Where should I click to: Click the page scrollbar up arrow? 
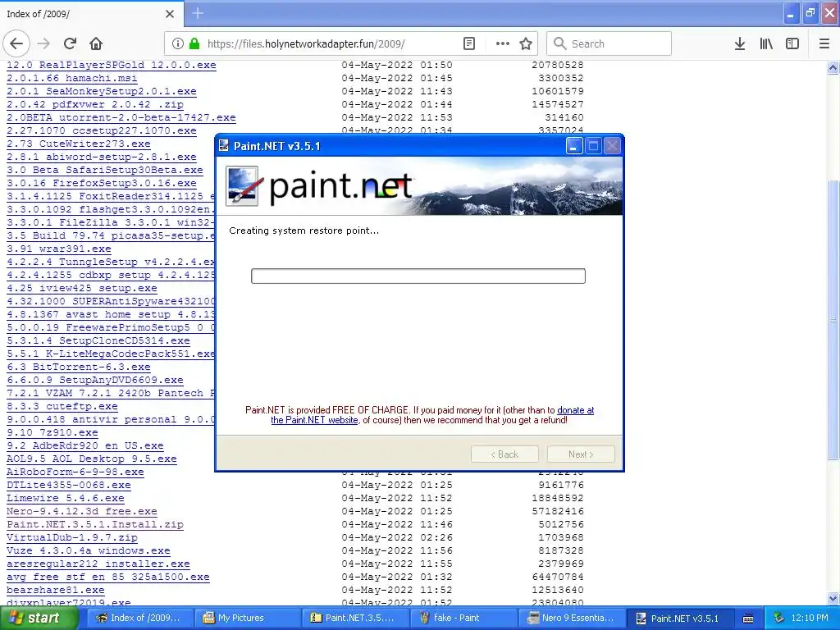(x=833, y=67)
